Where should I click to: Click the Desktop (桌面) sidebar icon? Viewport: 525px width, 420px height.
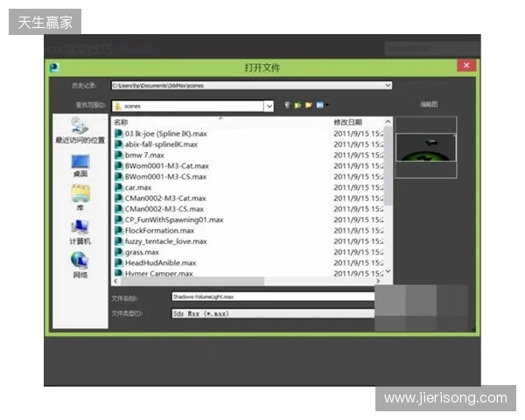tap(80, 164)
